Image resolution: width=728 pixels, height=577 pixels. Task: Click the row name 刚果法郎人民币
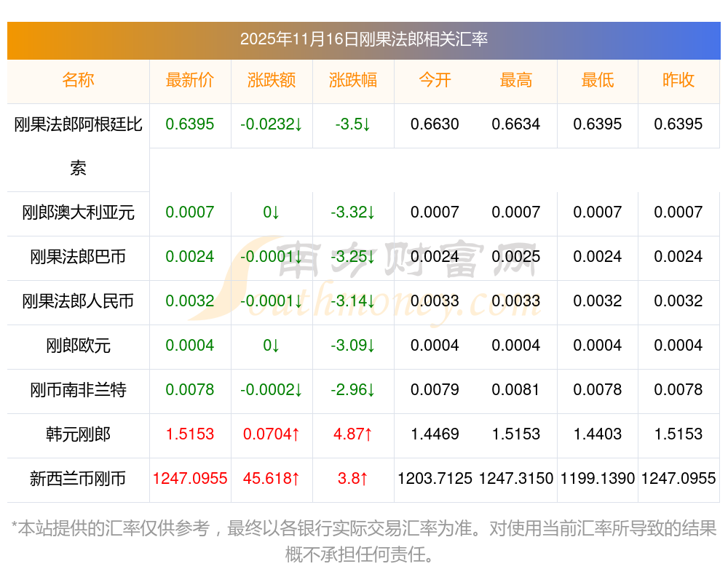tap(78, 301)
